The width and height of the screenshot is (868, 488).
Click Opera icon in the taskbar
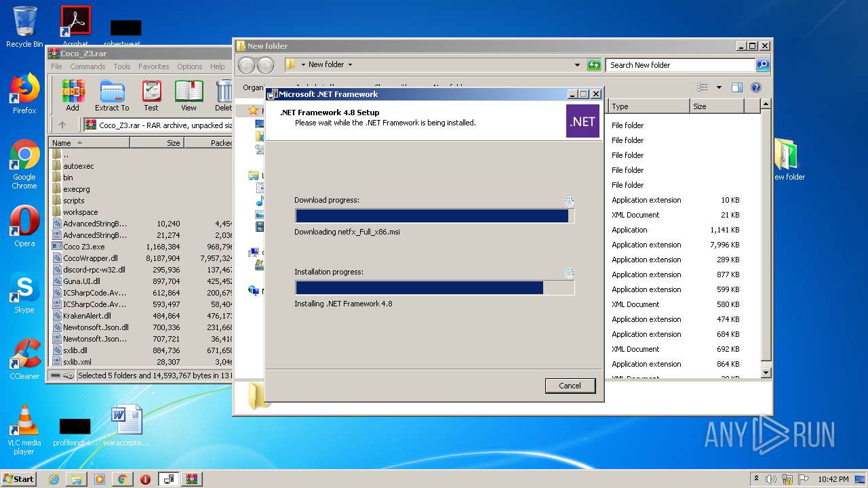[145, 479]
